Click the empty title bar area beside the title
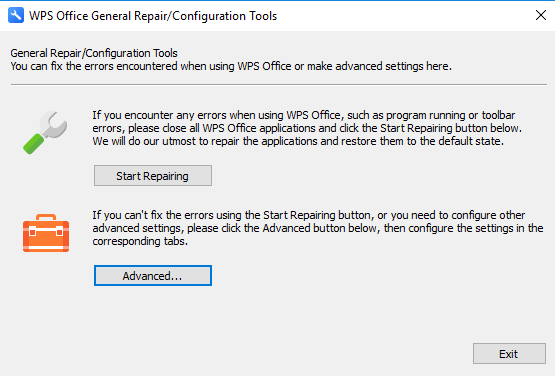The height and width of the screenshot is (376, 555). point(404,16)
